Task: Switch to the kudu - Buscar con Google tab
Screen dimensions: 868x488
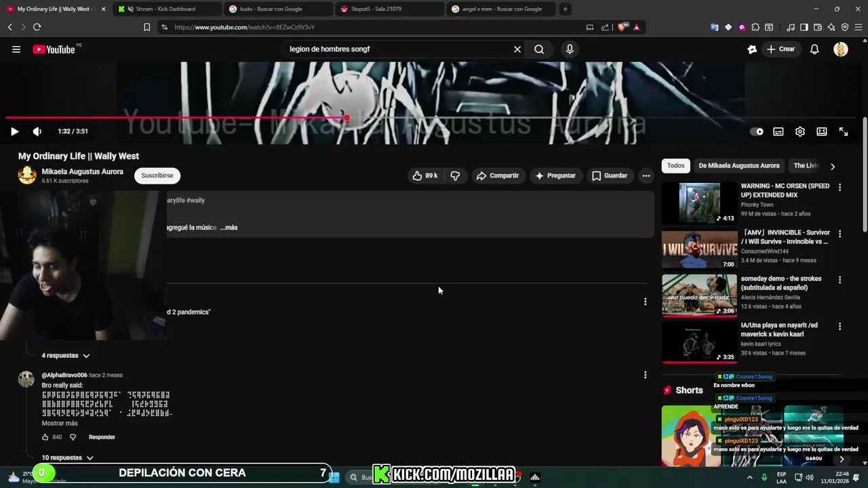Action: coord(278,9)
